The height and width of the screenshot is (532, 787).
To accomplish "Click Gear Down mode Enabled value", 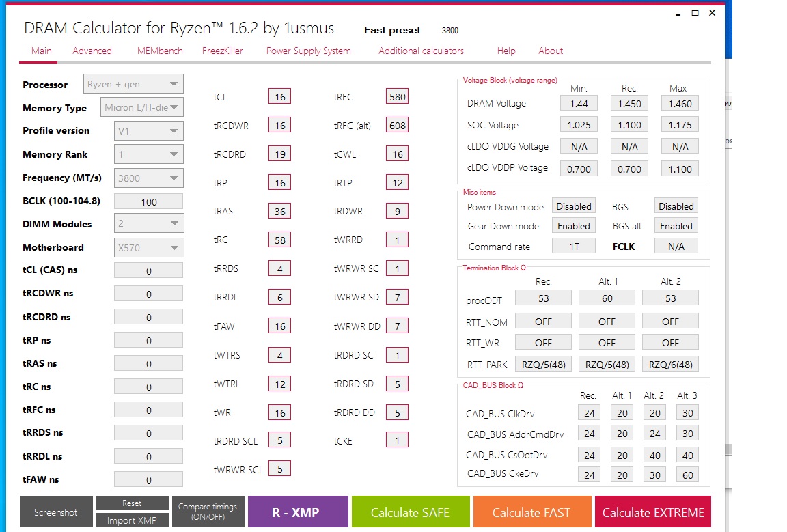I will click(x=574, y=226).
